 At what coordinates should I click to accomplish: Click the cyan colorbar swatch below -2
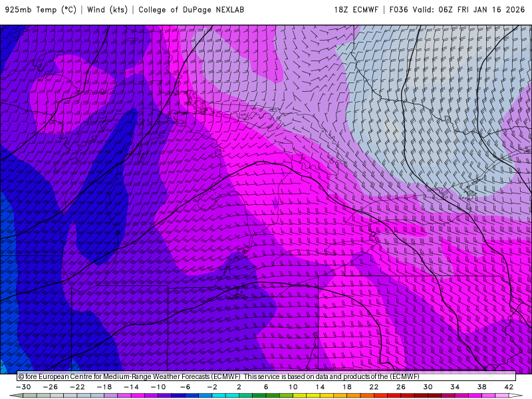(x=219, y=396)
